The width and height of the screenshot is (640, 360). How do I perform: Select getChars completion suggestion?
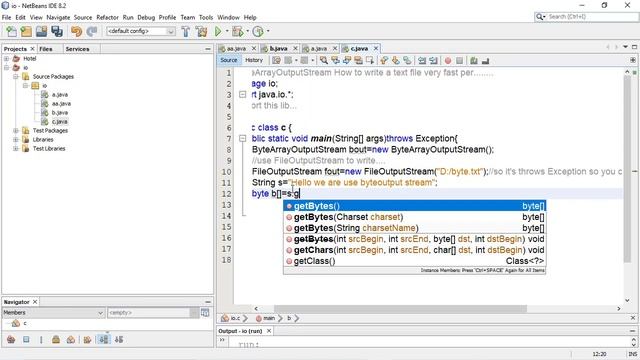click(x=414, y=250)
